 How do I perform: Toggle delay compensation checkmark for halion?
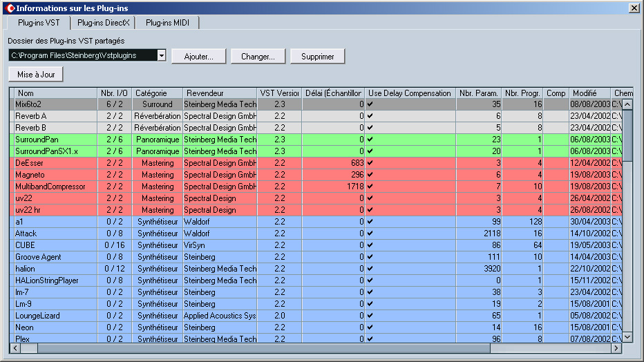pyautogui.click(x=371, y=269)
